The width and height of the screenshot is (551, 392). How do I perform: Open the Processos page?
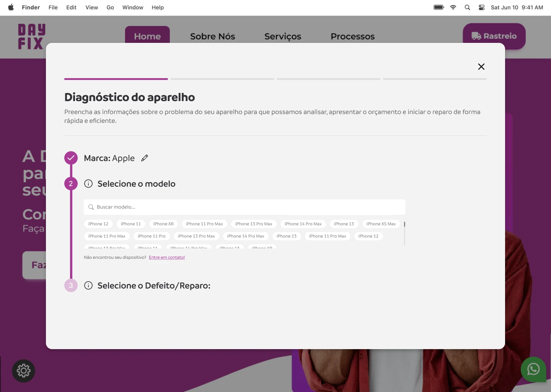pos(353,36)
